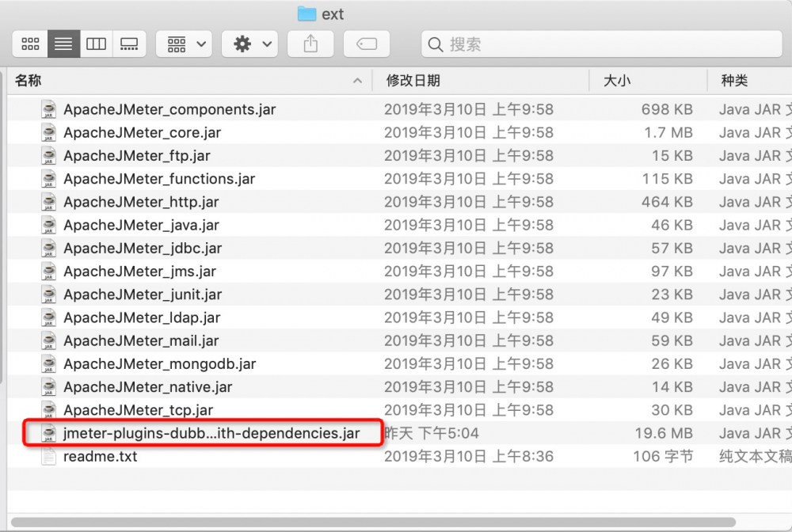Click the jar icon of ApacheJMeter_java.jar
Image resolution: width=792 pixels, height=532 pixels.
click(x=48, y=225)
